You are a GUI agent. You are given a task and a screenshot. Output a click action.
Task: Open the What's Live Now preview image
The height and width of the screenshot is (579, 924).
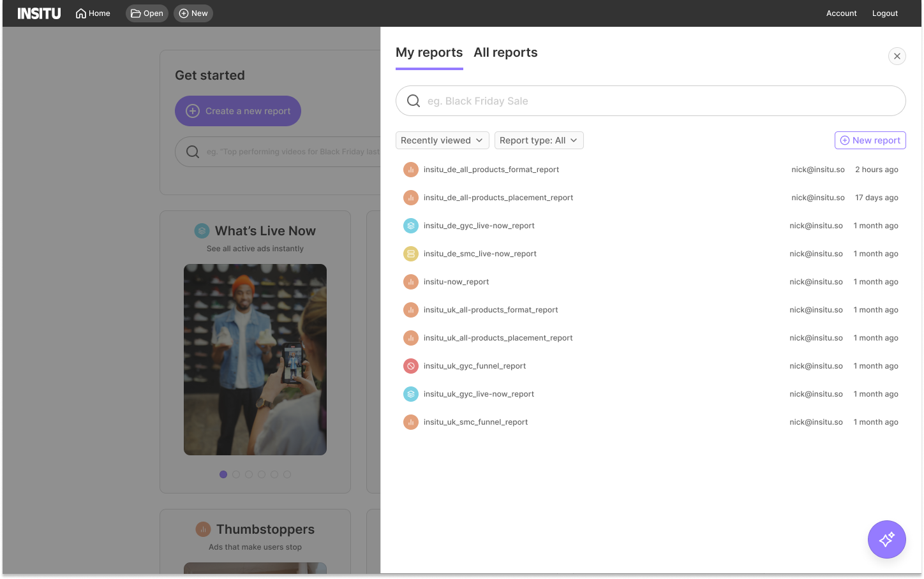255,360
